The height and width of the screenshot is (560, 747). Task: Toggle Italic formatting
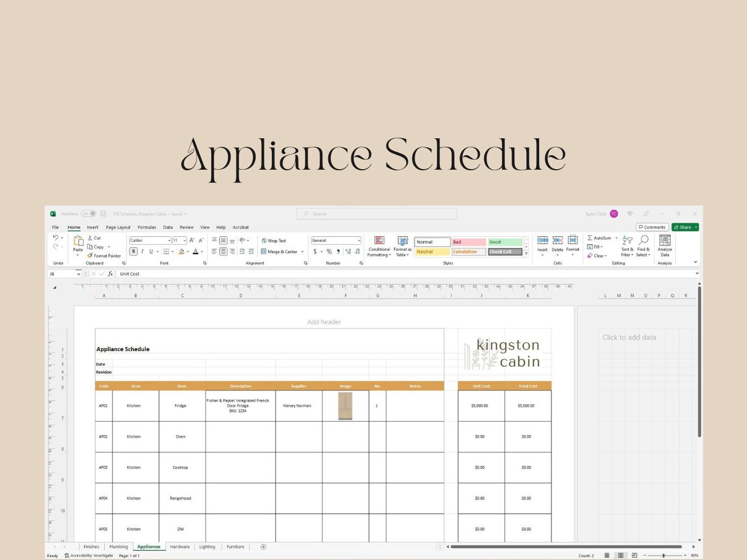[x=142, y=251]
